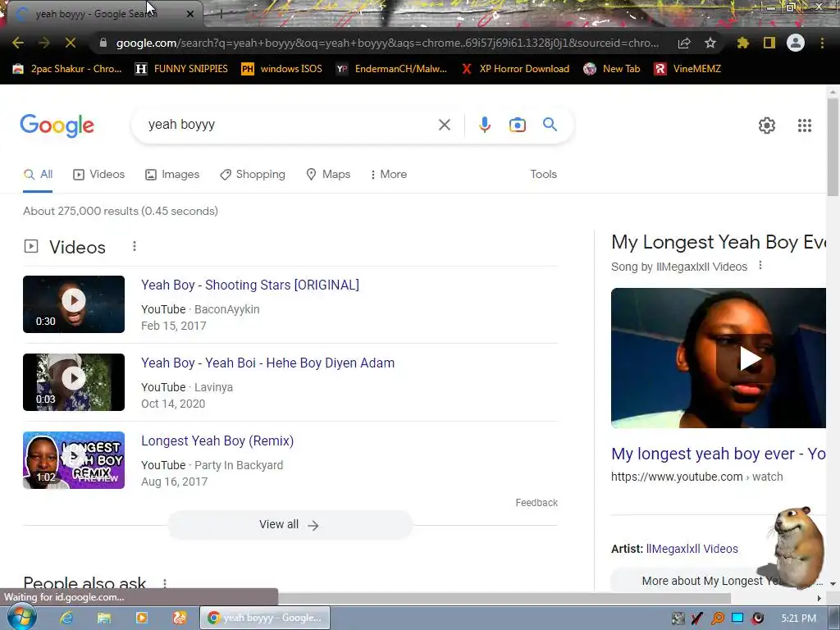Switch to Images results tab
This screenshot has height=630, width=840.
[x=172, y=175]
